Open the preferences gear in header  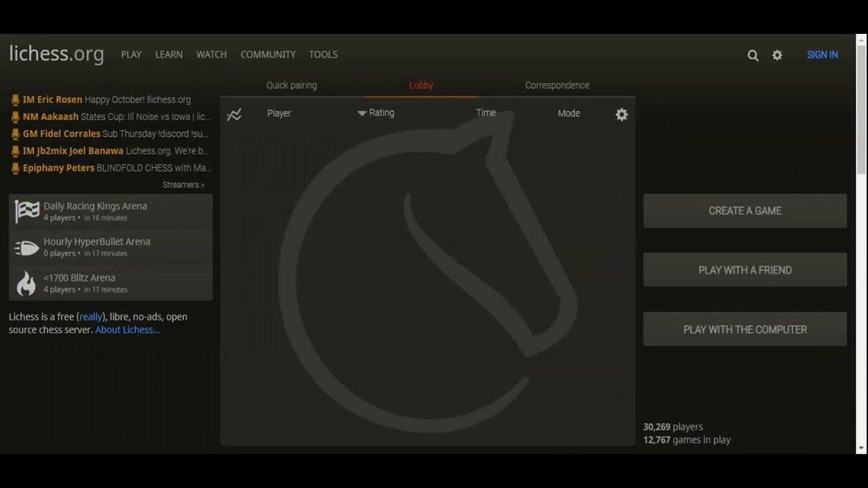pos(777,56)
